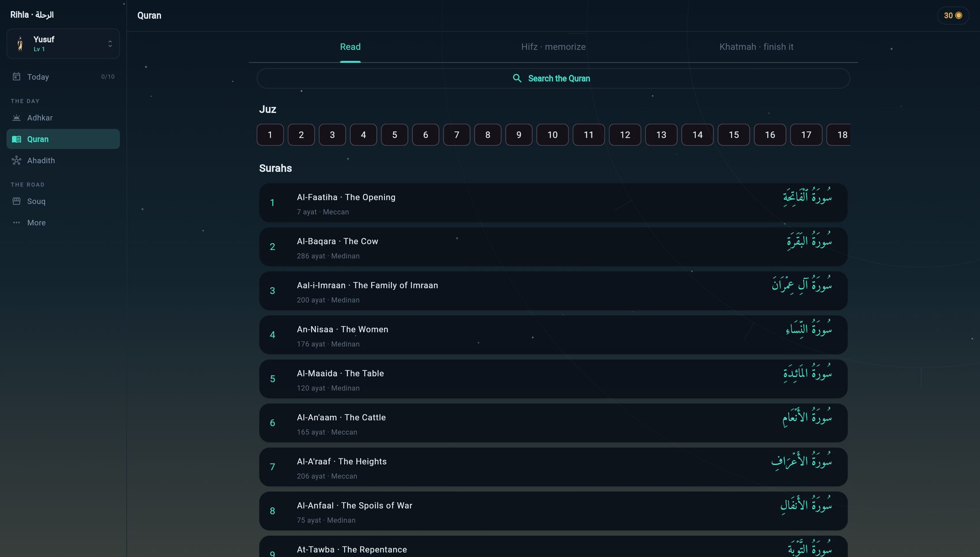This screenshot has width=980, height=557.
Task: Open Khatmah · finish it tab
Action: (x=756, y=47)
